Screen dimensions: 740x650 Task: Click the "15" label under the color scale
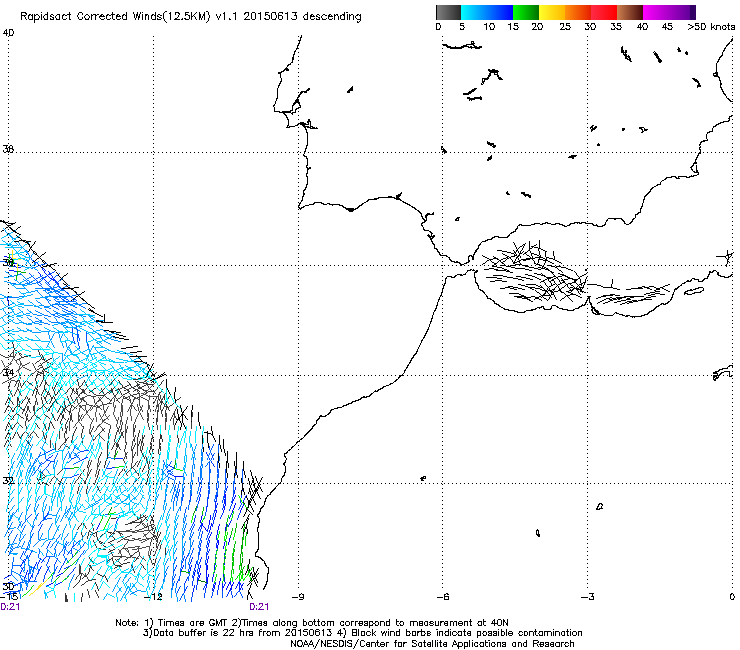click(x=513, y=27)
